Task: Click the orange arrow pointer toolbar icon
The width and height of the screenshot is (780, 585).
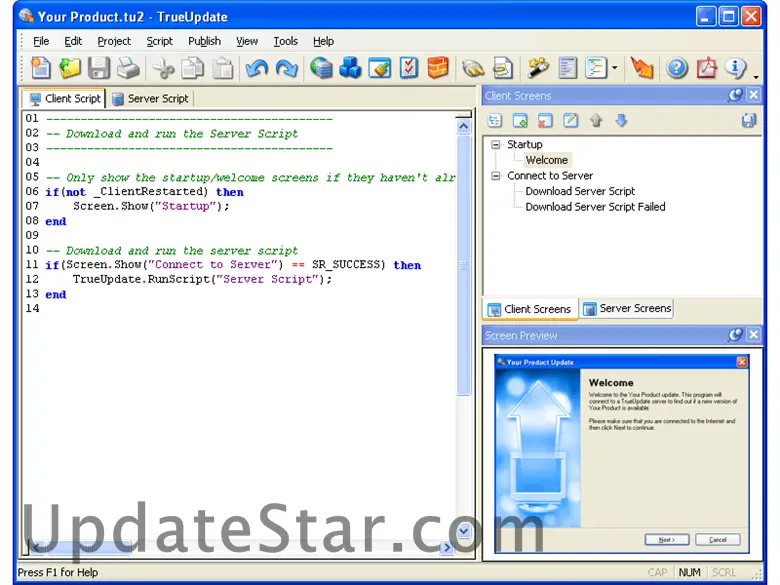Action: click(642, 68)
